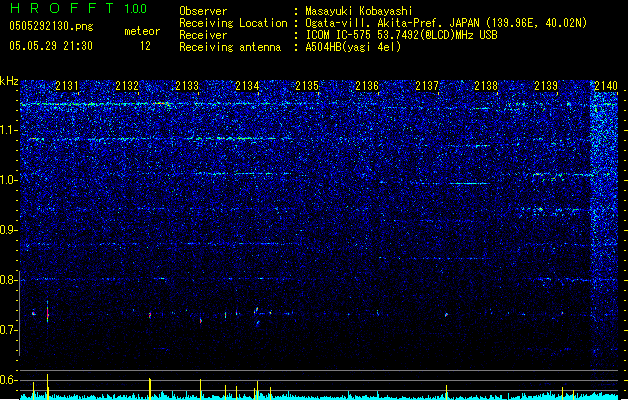Click the 'Receiving Location' label
629x400 pixels.
233,23
